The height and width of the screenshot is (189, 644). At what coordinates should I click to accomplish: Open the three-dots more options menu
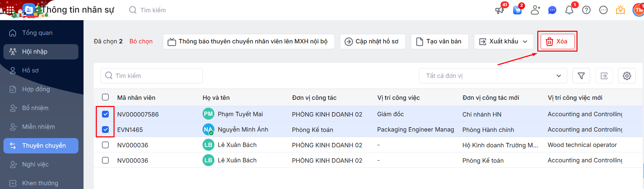603,10
